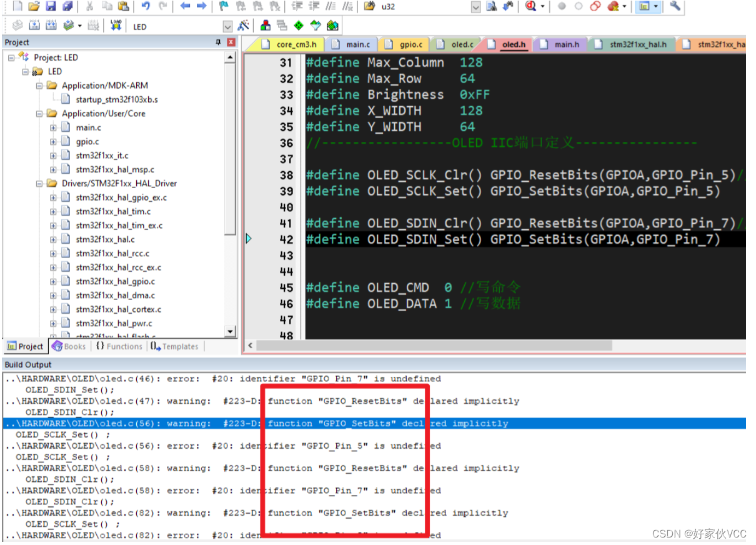Click the Pack Installer icon
The width and height of the screenshot is (756, 545).
tap(332, 26)
